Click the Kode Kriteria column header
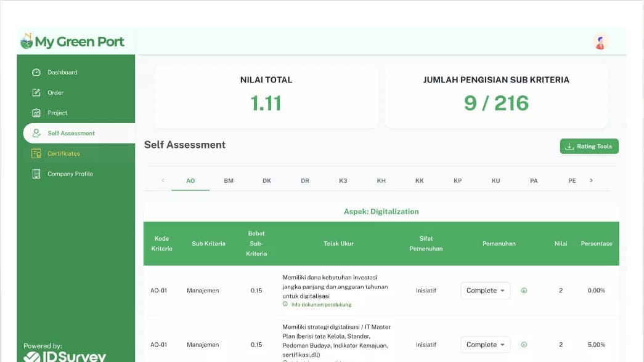644x362 pixels. (x=162, y=243)
